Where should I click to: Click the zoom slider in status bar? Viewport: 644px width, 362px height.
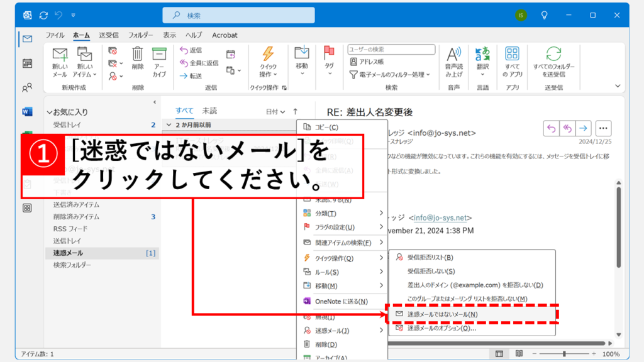click(564, 354)
